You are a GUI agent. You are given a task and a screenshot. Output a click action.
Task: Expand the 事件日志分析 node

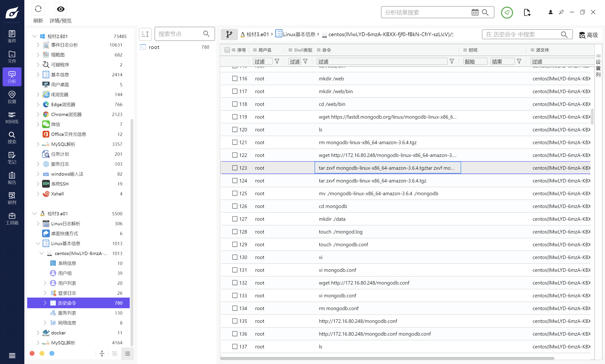38,45
